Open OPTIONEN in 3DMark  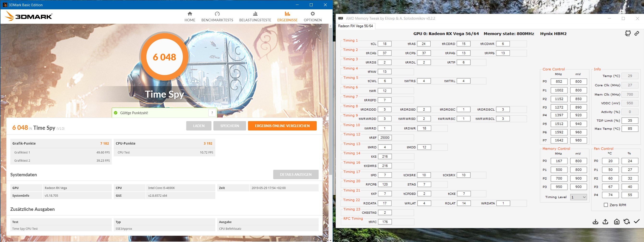coord(312,17)
